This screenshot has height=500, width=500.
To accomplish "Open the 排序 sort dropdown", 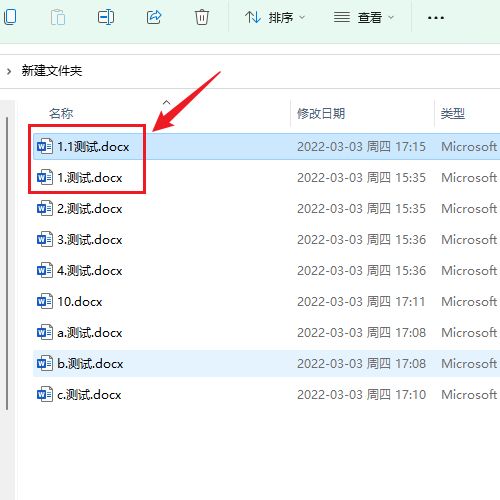I will point(275,17).
